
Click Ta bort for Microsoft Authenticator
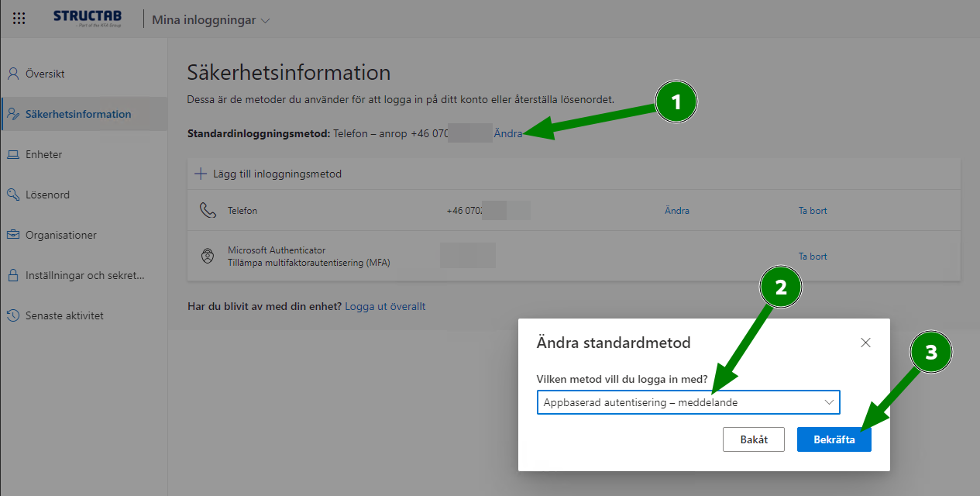[813, 257]
